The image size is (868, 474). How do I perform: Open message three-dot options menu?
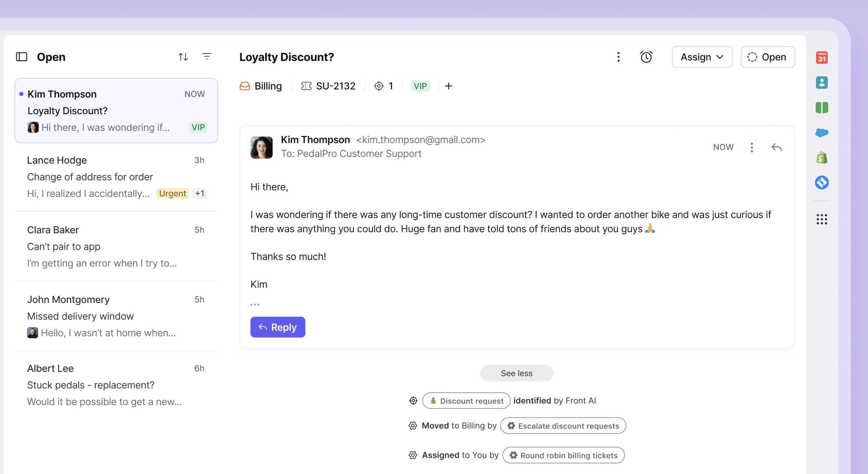(751, 147)
